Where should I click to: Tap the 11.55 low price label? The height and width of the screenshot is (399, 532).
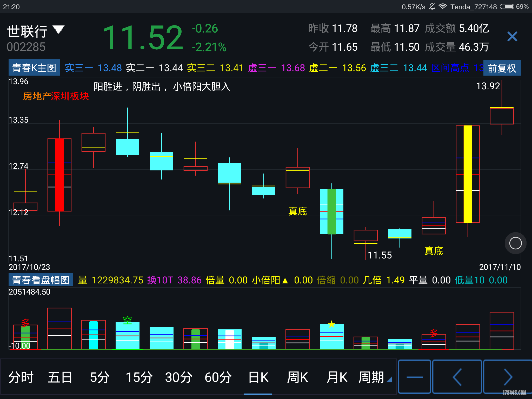(380, 255)
